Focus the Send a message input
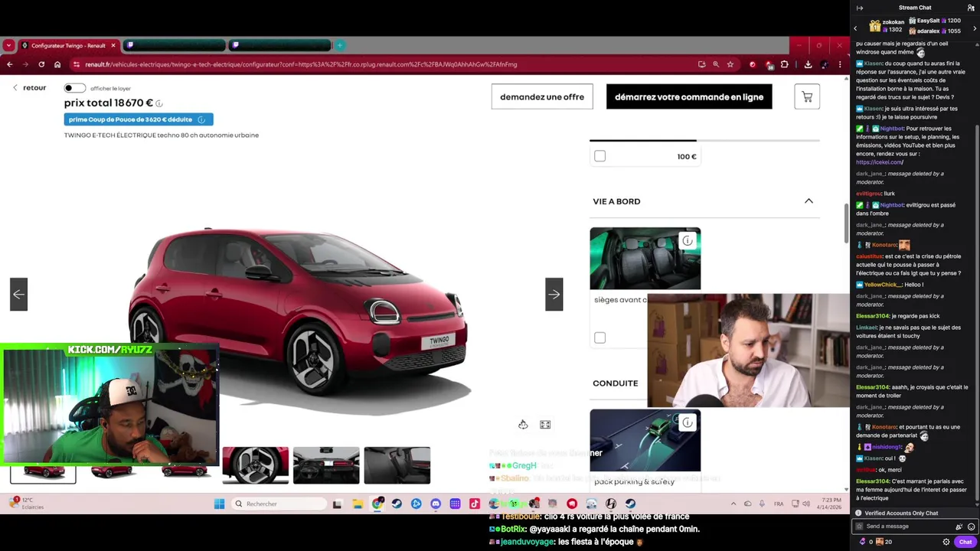 [x=907, y=527]
